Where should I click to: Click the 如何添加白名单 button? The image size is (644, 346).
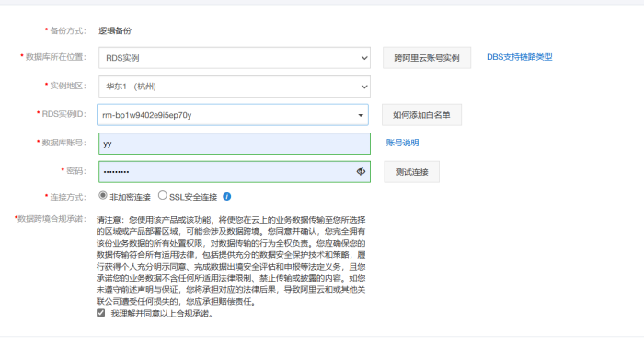click(x=421, y=115)
